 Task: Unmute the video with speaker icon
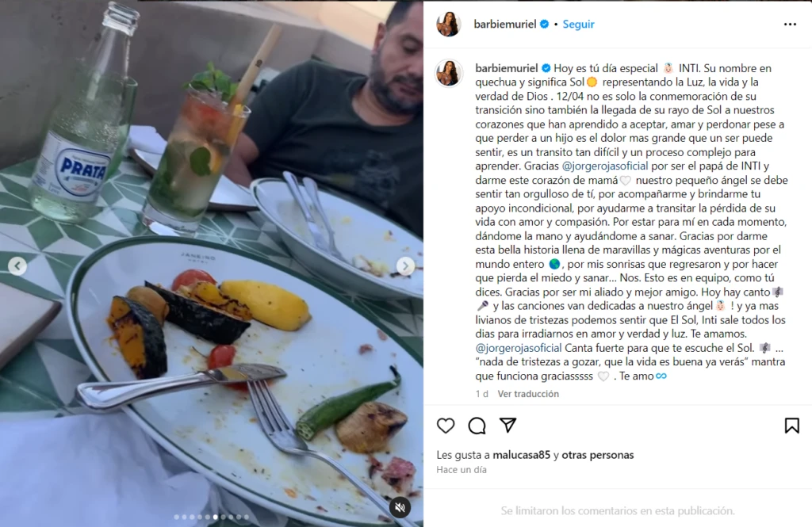tap(400, 507)
